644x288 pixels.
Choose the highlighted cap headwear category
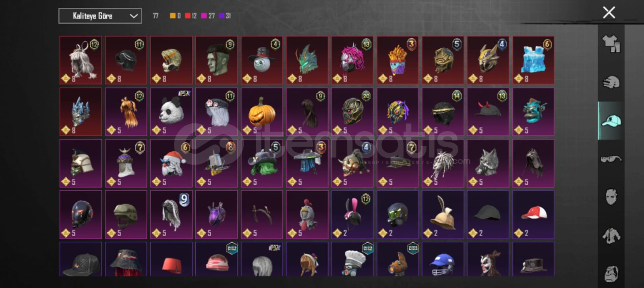click(611, 121)
